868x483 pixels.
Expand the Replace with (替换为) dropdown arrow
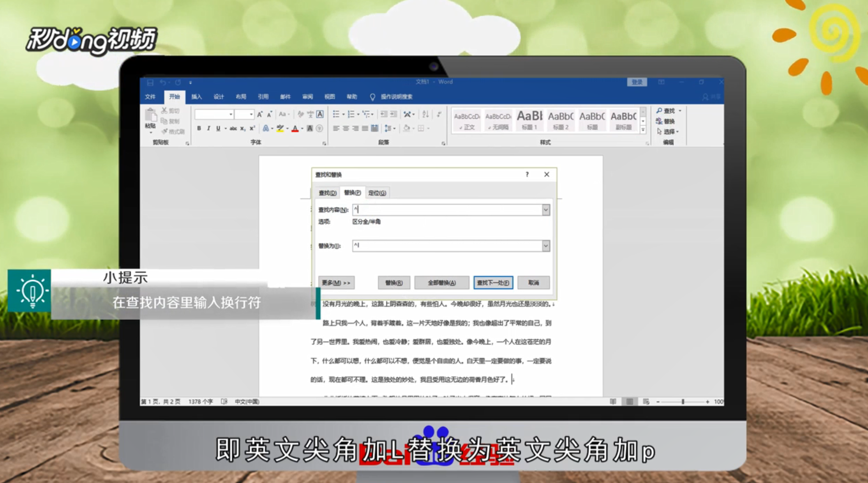click(545, 246)
